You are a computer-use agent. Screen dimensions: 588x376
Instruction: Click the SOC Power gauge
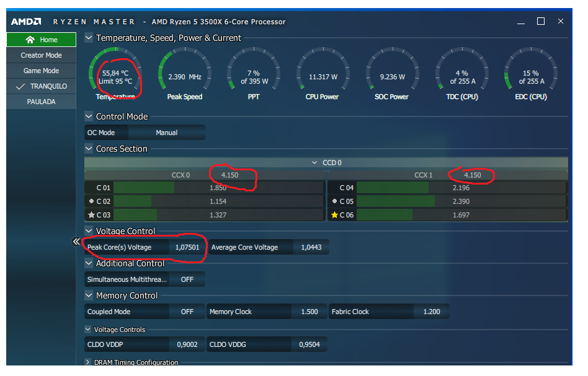[392, 74]
